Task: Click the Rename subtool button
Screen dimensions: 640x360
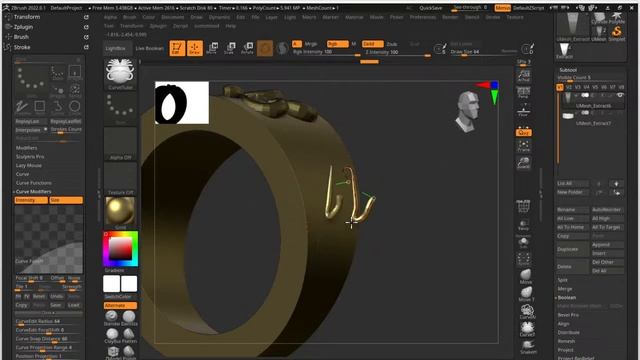Action: point(573,209)
